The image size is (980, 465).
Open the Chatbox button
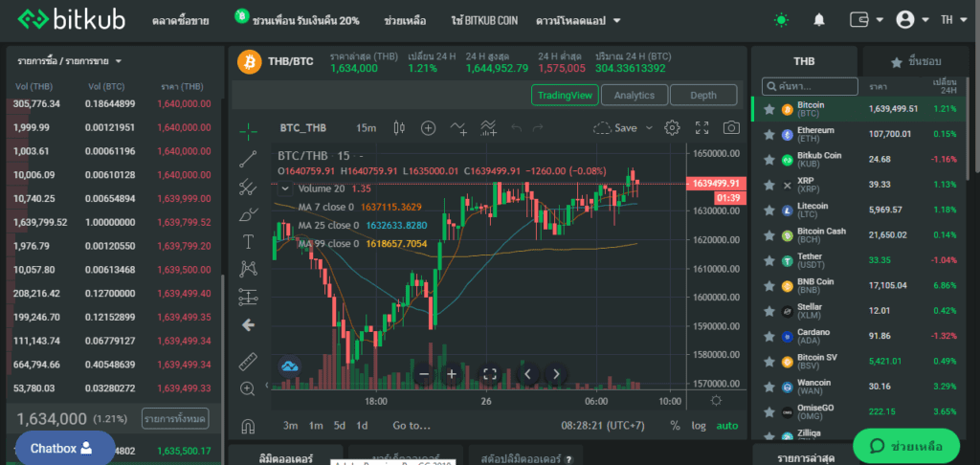65,448
